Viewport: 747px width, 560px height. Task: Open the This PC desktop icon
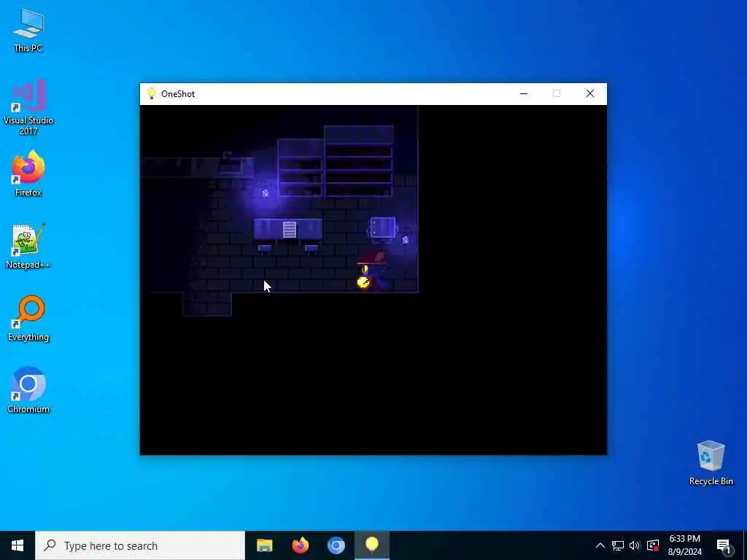pos(28,30)
